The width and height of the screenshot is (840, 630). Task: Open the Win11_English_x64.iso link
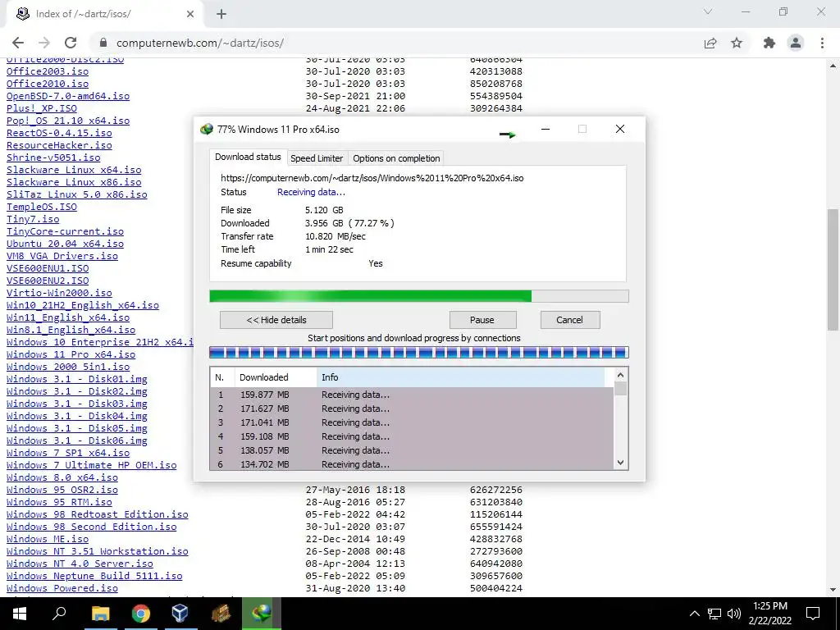[x=68, y=317]
